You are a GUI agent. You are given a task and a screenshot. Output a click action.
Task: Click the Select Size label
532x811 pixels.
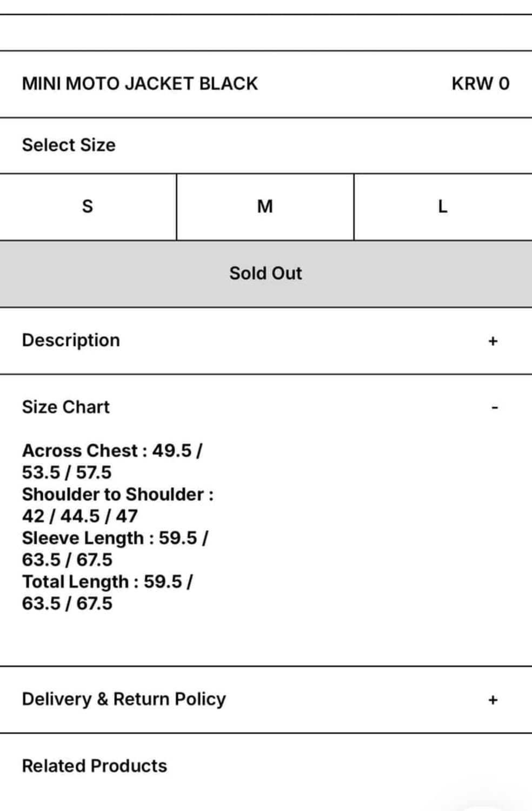(x=69, y=145)
